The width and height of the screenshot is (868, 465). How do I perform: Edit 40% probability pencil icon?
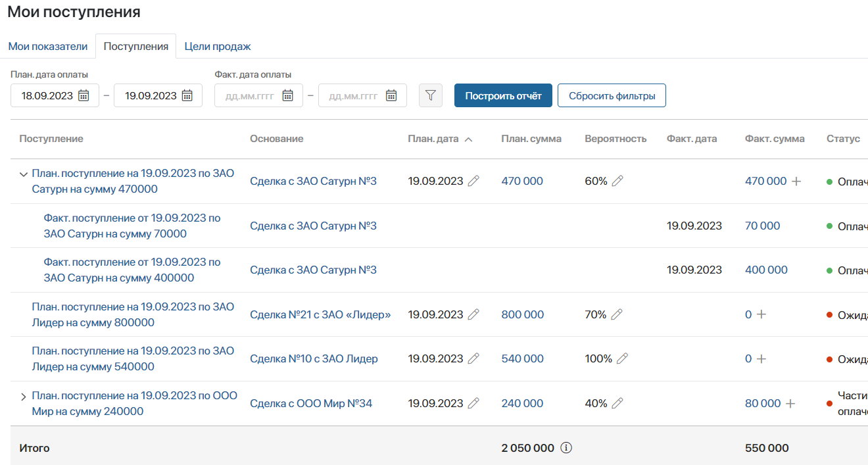(x=617, y=403)
